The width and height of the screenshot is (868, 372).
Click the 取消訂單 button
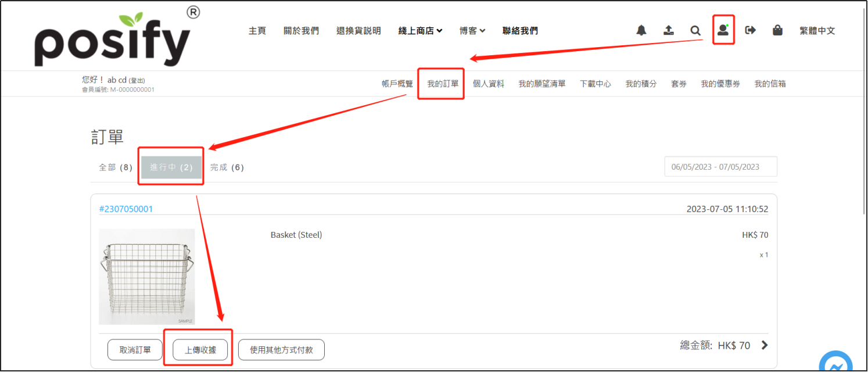135,350
